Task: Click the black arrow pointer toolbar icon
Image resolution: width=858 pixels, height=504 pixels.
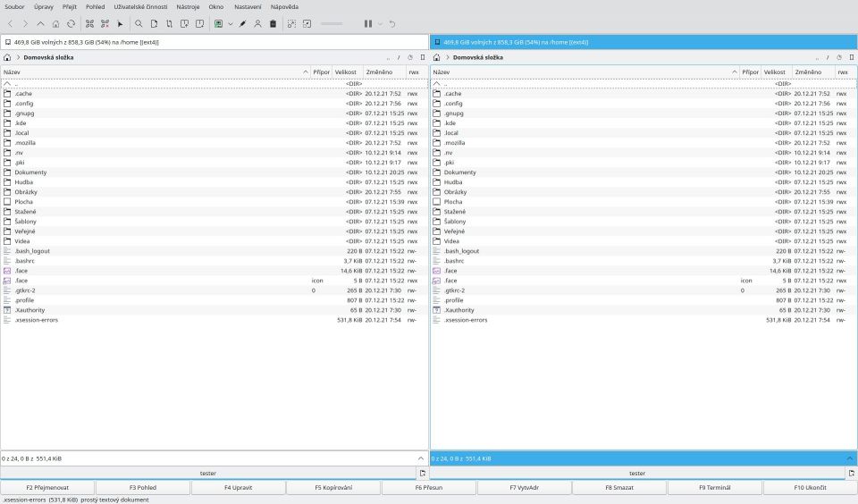Action: (x=121, y=24)
